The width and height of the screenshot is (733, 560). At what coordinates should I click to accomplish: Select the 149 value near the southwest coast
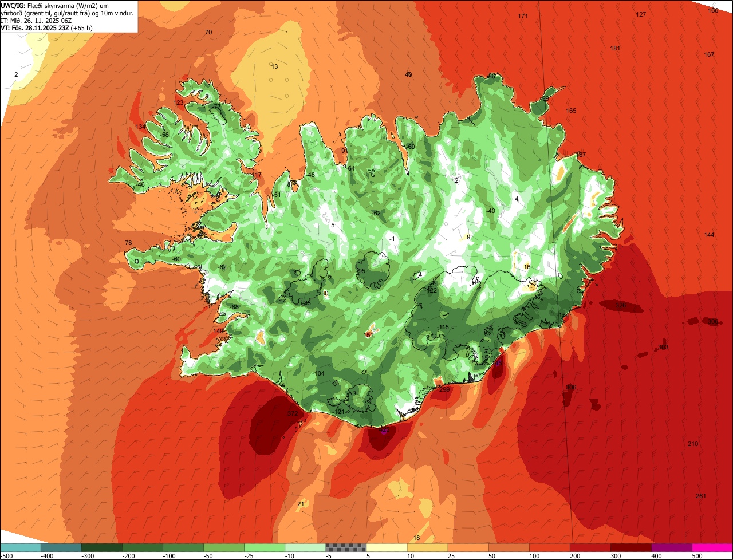pyautogui.click(x=218, y=331)
